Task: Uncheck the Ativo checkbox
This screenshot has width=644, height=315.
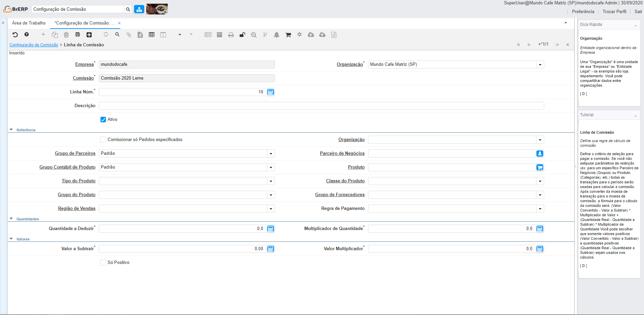Action: (x=103, y=120)
